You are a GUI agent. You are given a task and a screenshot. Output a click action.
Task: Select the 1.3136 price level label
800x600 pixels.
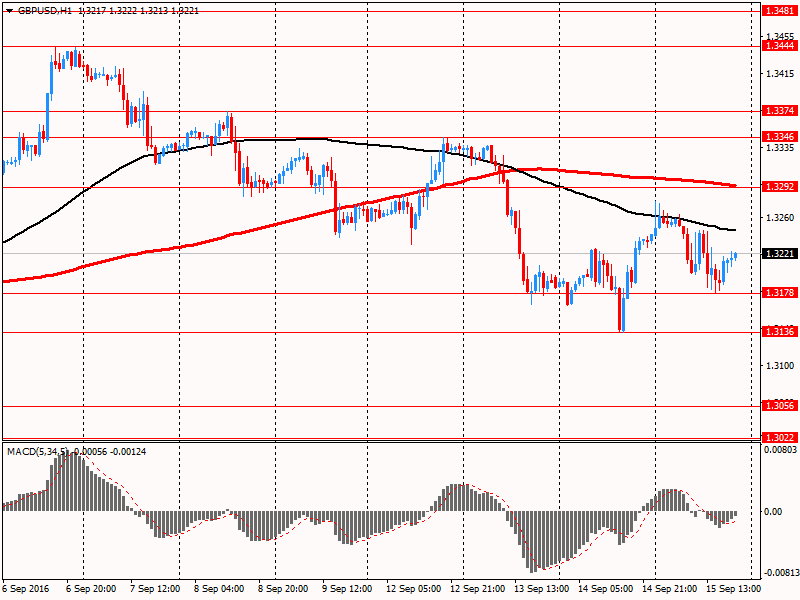(780, 332)
